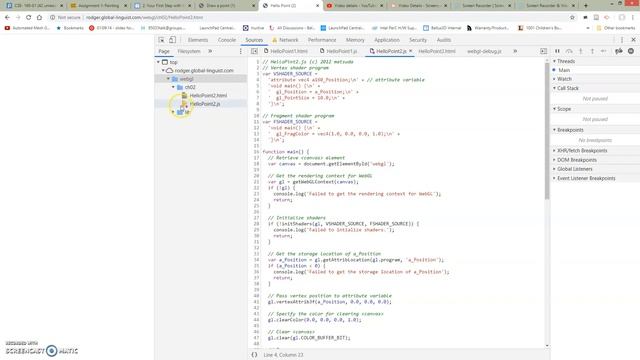
Task: Select the Filesystem navigator tab
Action: [x=189, y=51]
